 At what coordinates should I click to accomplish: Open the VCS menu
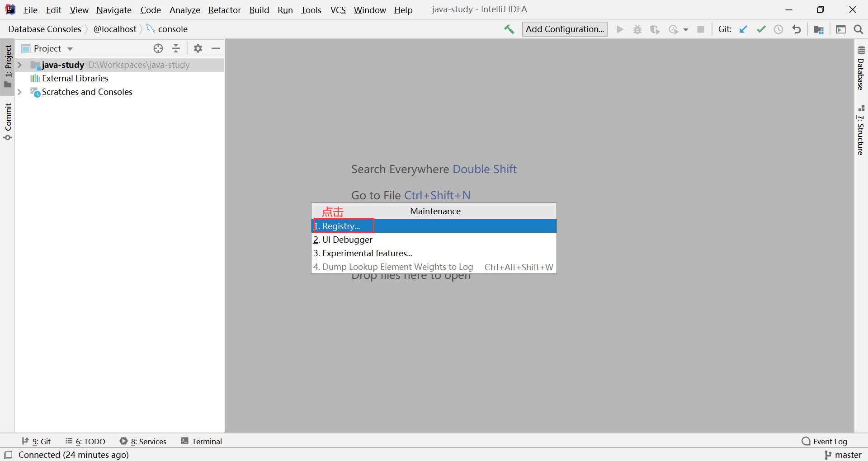[x=338, y=9]
